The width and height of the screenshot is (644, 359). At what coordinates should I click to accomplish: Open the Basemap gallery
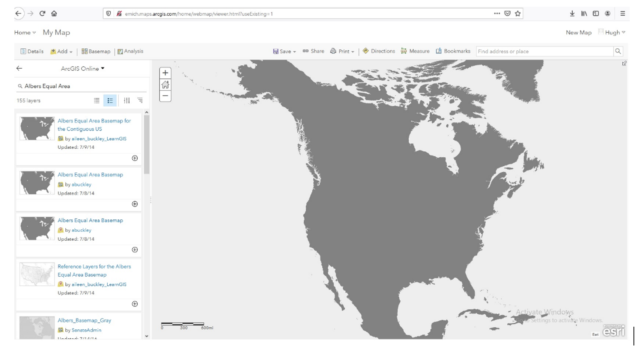click(96, 51)
